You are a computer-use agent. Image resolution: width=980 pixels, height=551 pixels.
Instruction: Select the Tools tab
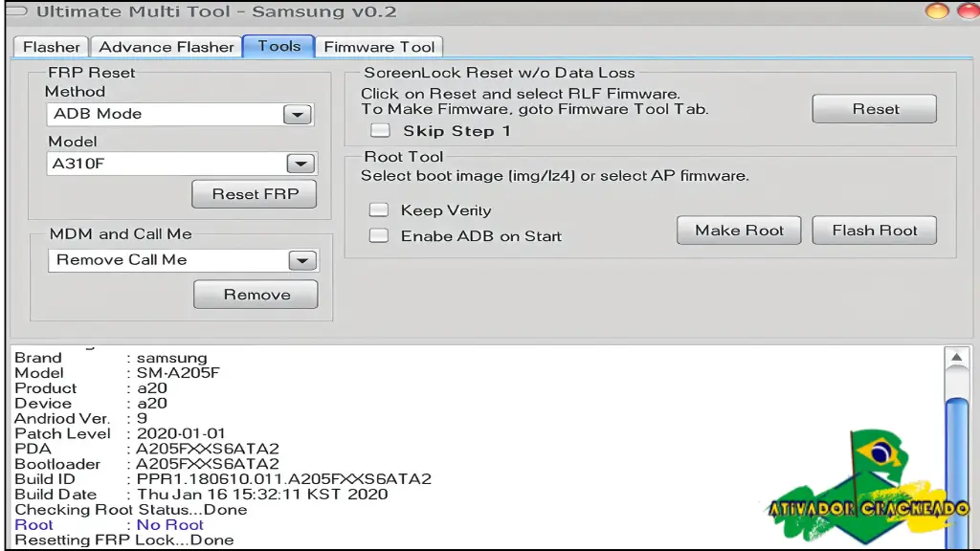coord(278,46)
